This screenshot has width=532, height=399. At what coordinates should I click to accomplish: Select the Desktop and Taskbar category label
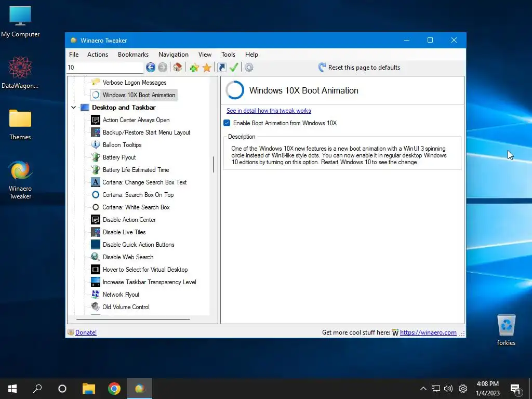point(124,108)
